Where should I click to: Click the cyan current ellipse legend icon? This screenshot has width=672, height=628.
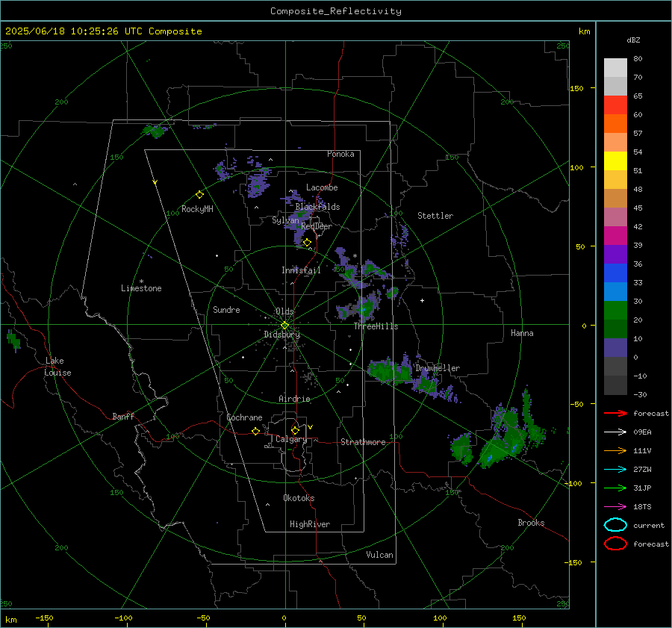[615, 525]
